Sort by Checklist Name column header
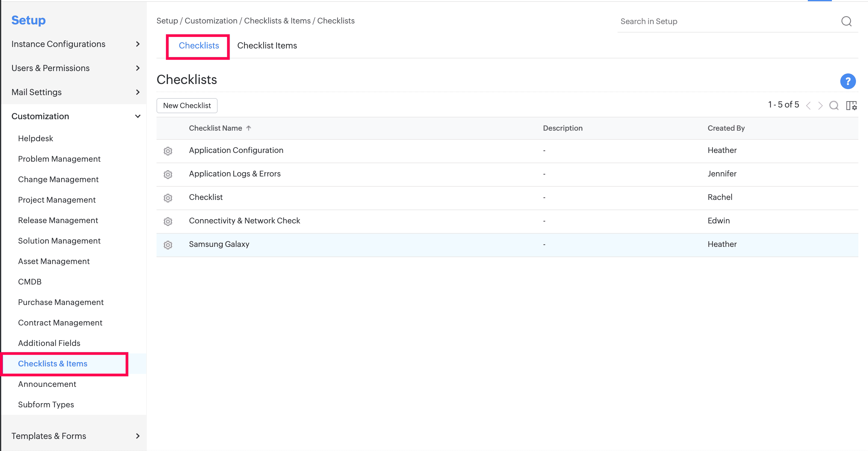 click(215, 128)
